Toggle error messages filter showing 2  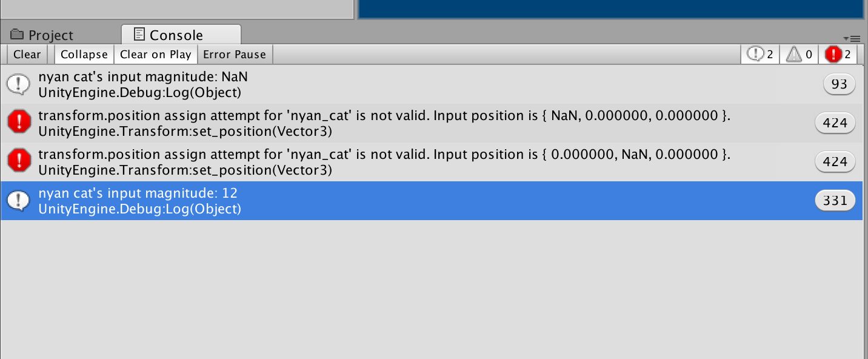tap(838, 55)
